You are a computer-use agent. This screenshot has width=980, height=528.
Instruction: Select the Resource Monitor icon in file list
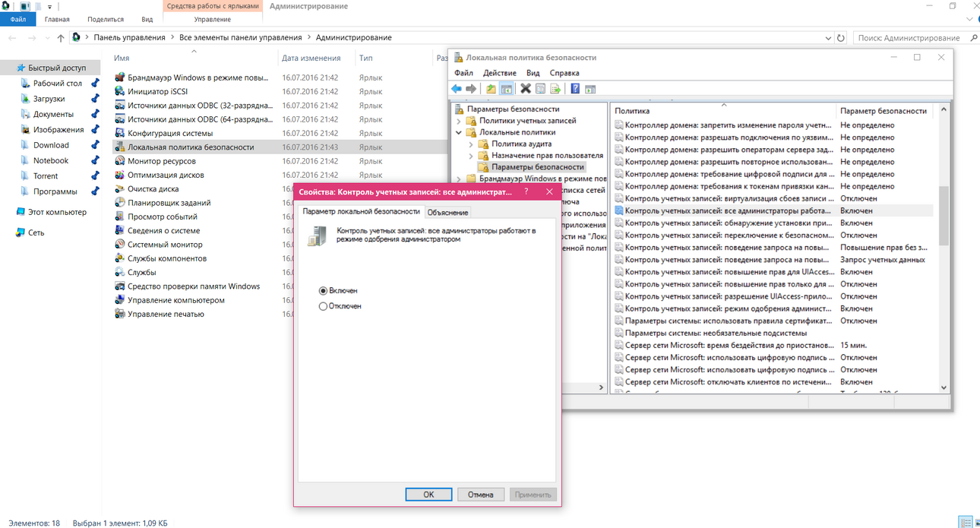click(120, 161)
